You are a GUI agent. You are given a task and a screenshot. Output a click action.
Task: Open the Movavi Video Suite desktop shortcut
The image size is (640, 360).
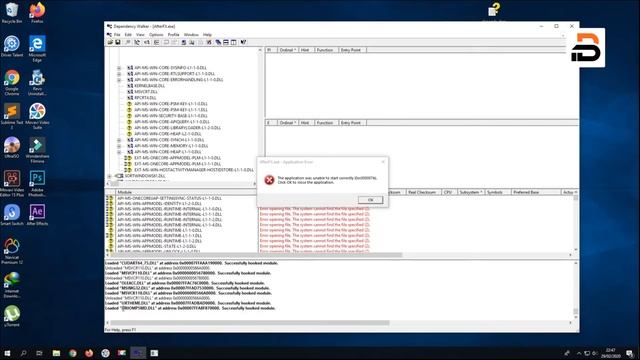[x=37, y=116]
